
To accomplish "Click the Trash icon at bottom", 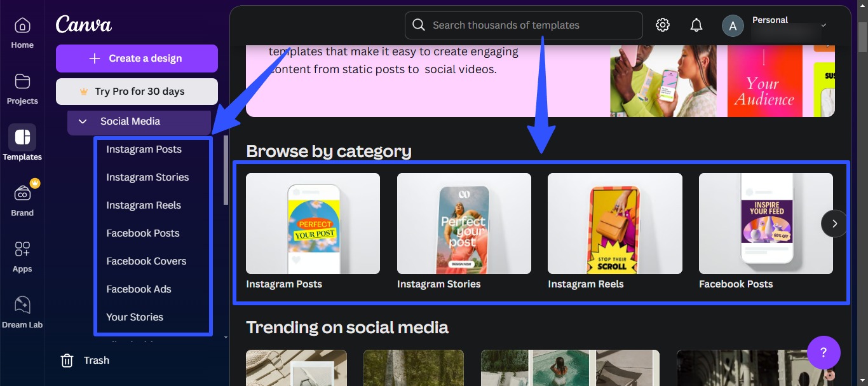I will [67, 360].
